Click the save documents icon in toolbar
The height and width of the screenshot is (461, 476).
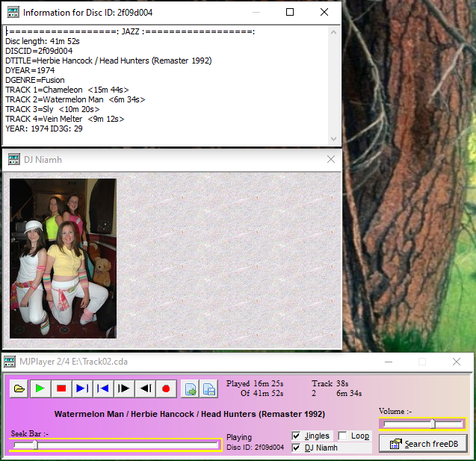209,389
